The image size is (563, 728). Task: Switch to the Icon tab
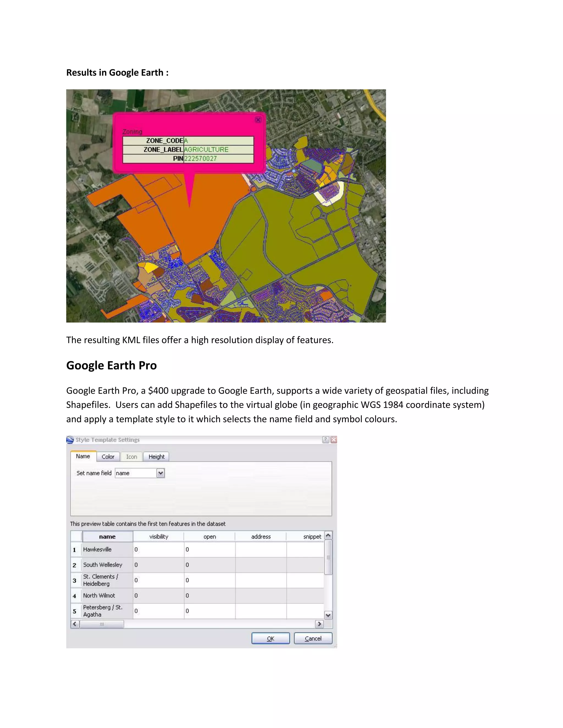tap(131, 457)
